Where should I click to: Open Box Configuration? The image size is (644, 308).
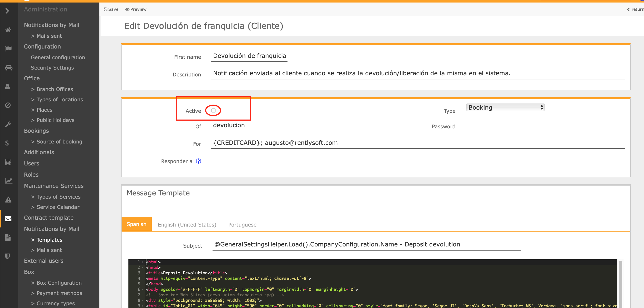point(59,283)
